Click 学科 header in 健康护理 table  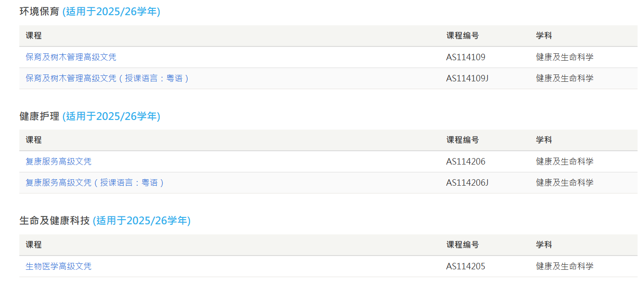click(544, 140)
